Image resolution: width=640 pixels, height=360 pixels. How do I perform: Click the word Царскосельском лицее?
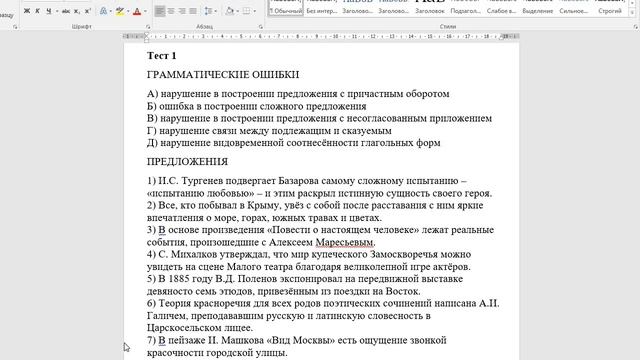coord(200,328)
